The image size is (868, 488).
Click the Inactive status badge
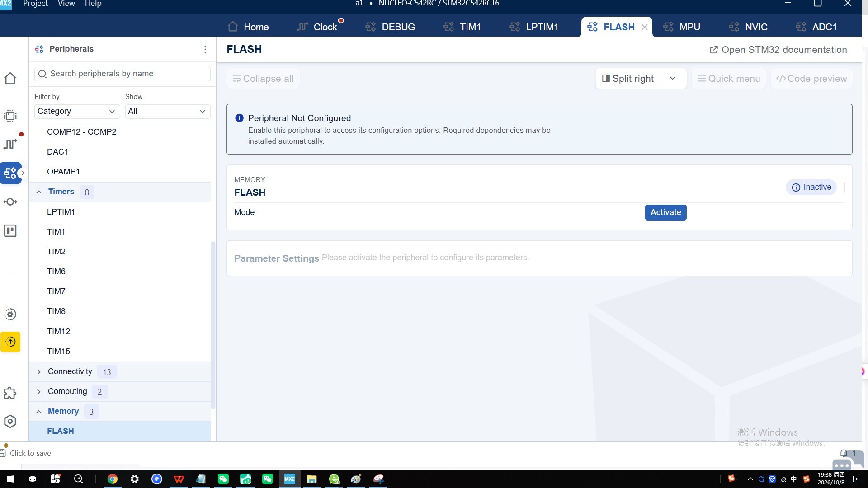[811, 188]
